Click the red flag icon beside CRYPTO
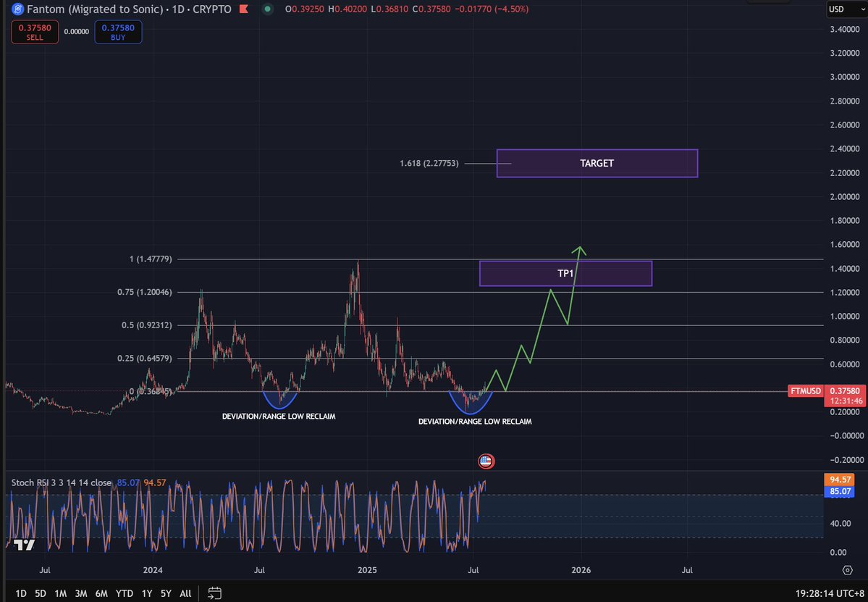This screenshot has height=602, width=868. click(243, 9)
